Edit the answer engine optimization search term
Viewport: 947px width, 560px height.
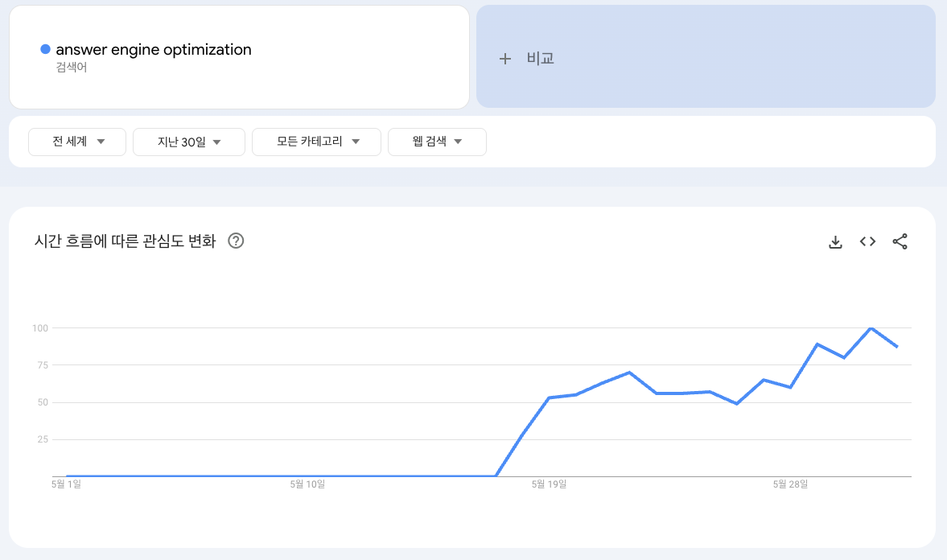154,50
